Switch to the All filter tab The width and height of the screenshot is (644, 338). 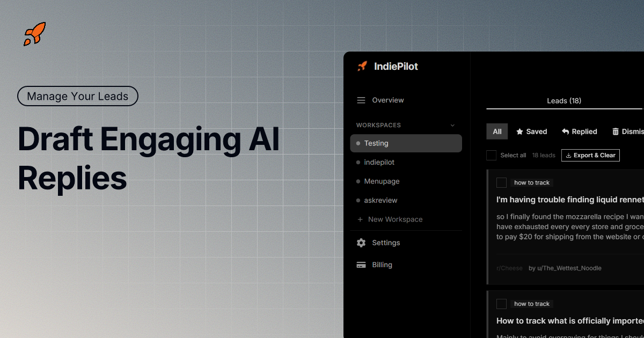497,131
